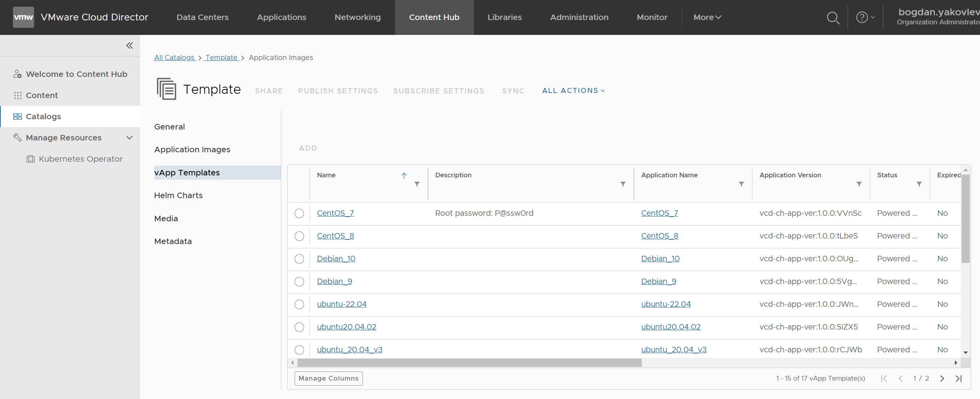Image resolution: width=980 pixels, height=399 pixels.
Task: Open the Data Centers tab
Action: 202,17
